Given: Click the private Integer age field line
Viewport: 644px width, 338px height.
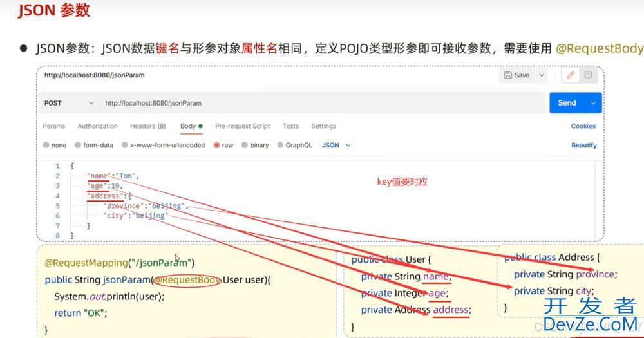Looking at the screenshot, I should coord(405,293).
